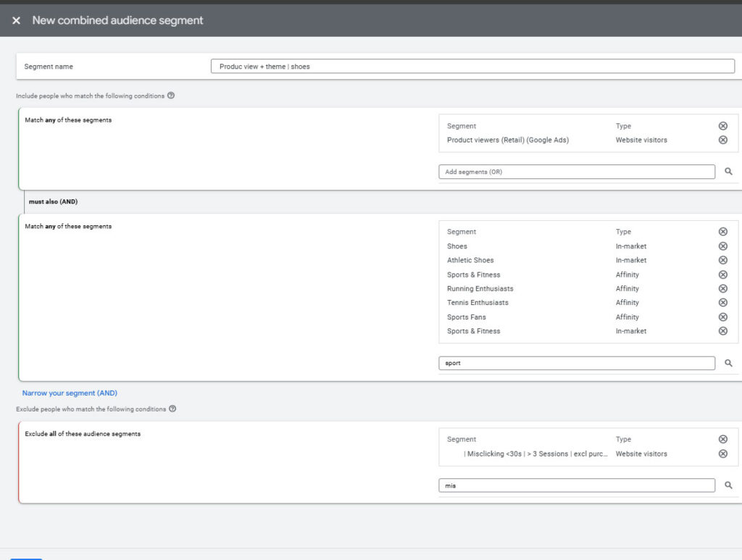Image resolution: width=742 pixels, height=560 pixels.
Task: Open help icon beside Exclude people conditions
Action: pos(172,409)
